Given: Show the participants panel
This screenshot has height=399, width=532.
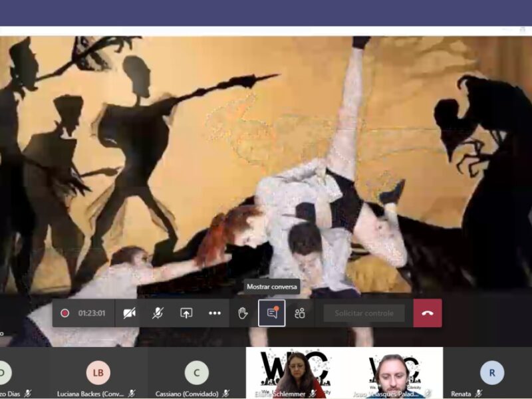Looking at the screenshot, I should [300, 313].
